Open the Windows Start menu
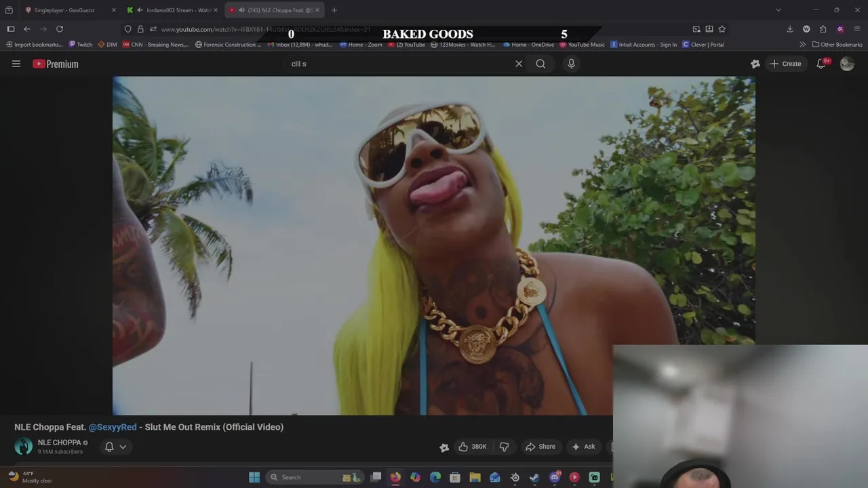The height and width of the screenshot is (488, 868). (254, 477)
